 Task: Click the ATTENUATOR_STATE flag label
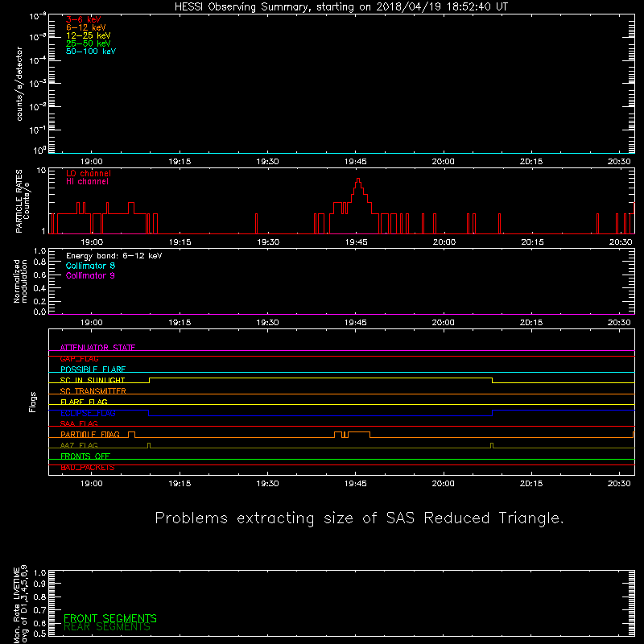pyautogui.click(x=97, y=348)
